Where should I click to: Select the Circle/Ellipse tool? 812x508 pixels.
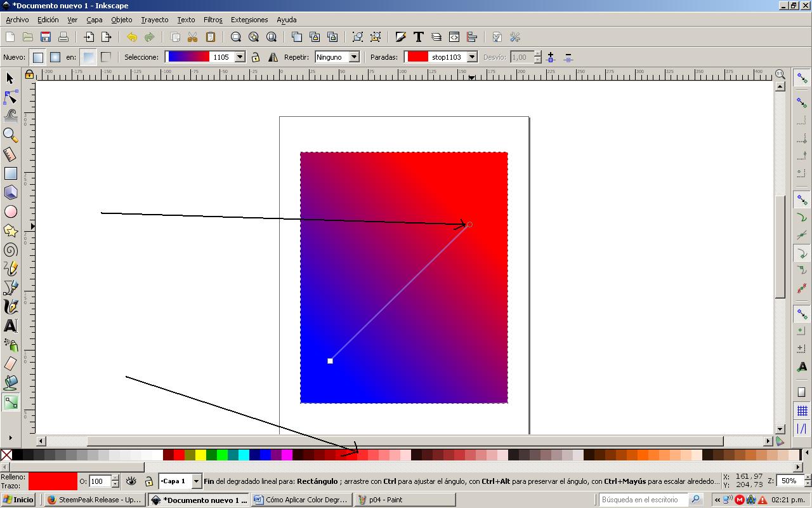[10, 211]
